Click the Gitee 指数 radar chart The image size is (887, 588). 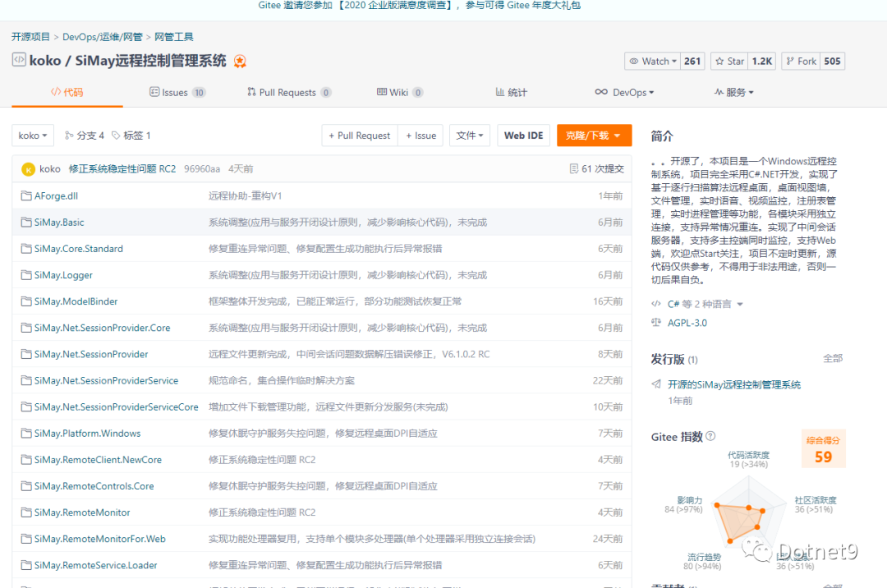tap(750, 511)
